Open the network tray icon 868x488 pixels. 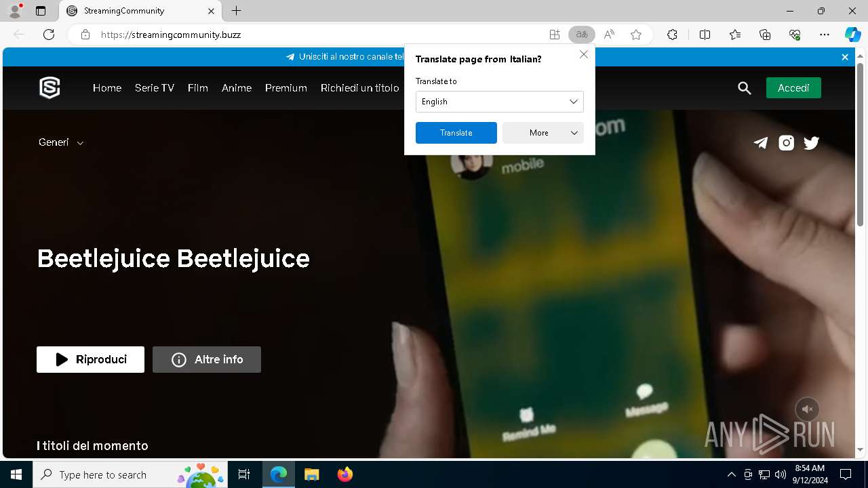[764, 474]
